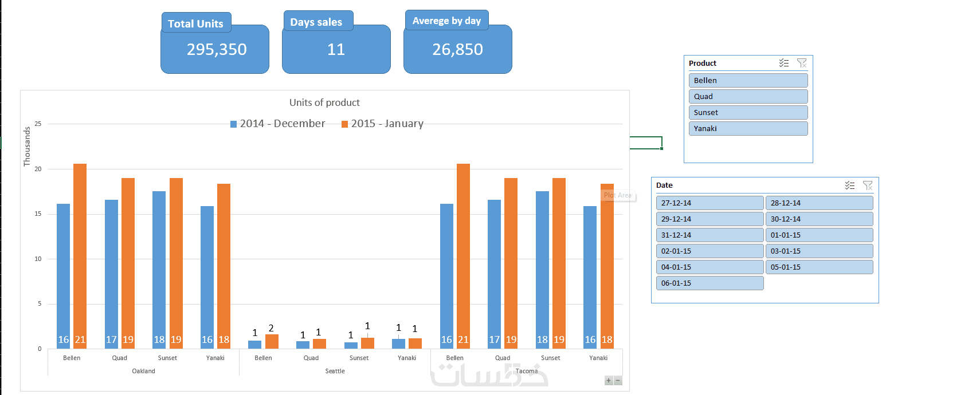
Task: Toggle Multi-Select in the Date slicer
Action: [x=850, y=185]
